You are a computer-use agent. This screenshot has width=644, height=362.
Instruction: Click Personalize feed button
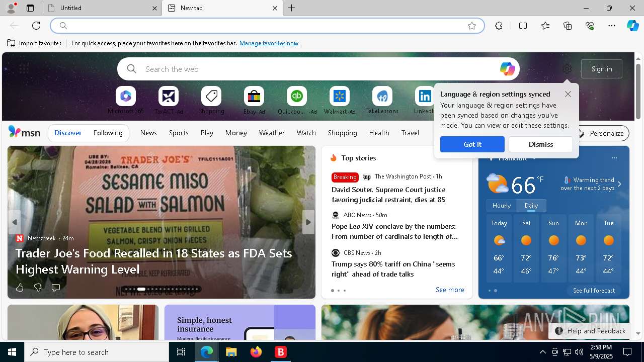coord(601,133)
